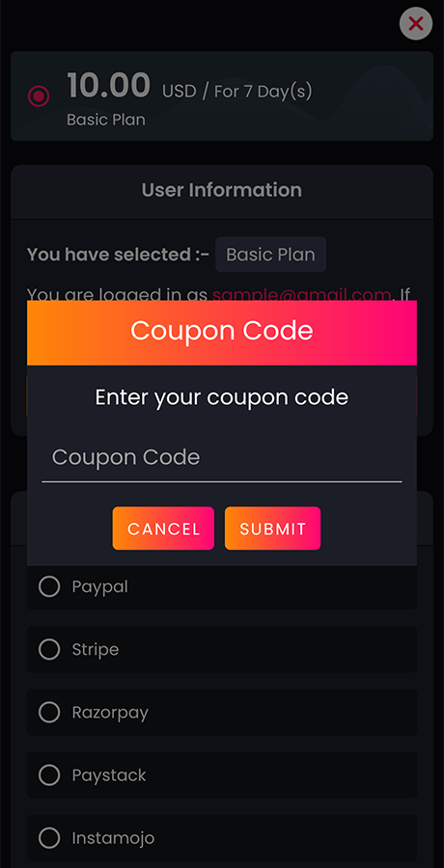Submit the coupon code
The image size is (444, 868).
(x=273, y=529)
